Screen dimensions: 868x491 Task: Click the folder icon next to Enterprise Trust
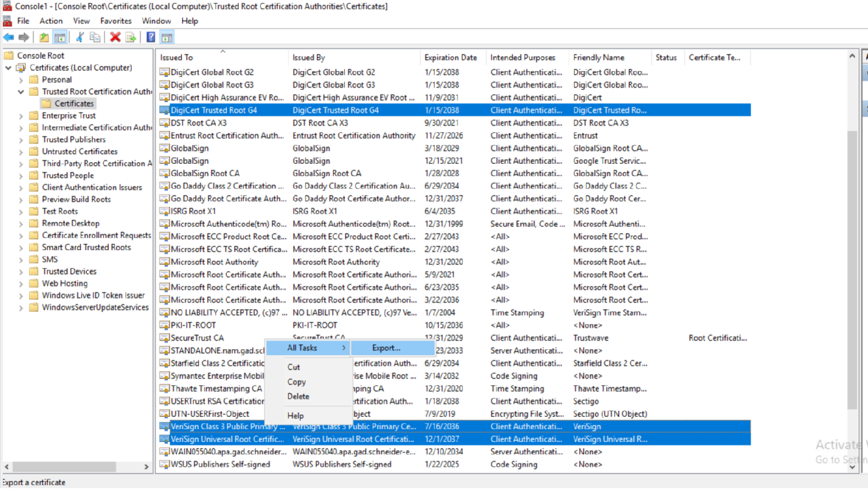33,115
